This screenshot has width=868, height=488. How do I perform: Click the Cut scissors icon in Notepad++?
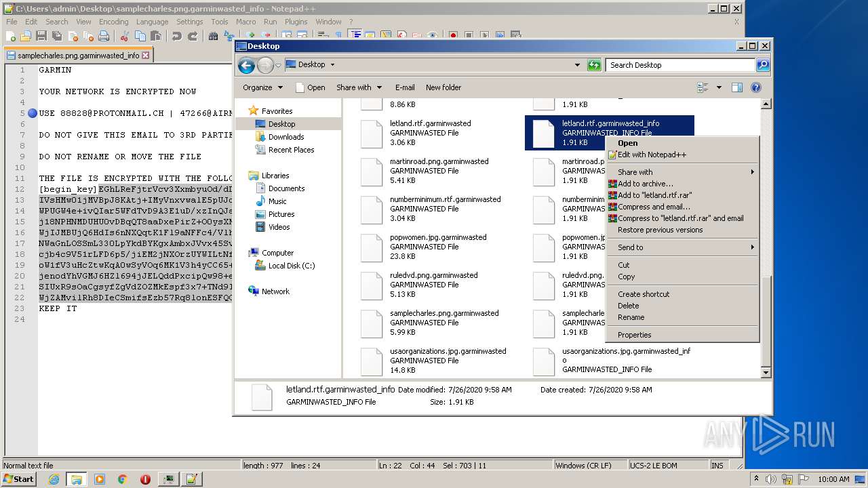125,36
